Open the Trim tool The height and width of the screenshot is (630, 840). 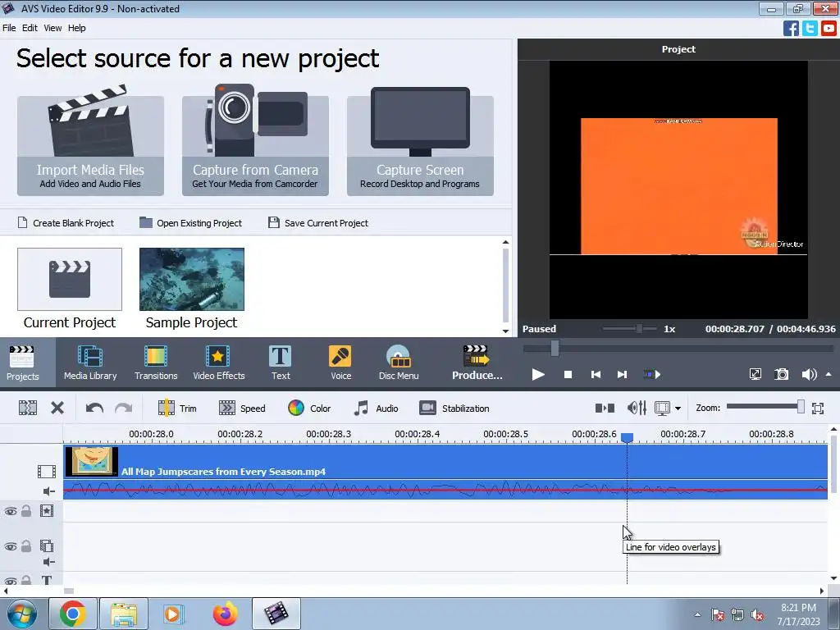point(177,409)
